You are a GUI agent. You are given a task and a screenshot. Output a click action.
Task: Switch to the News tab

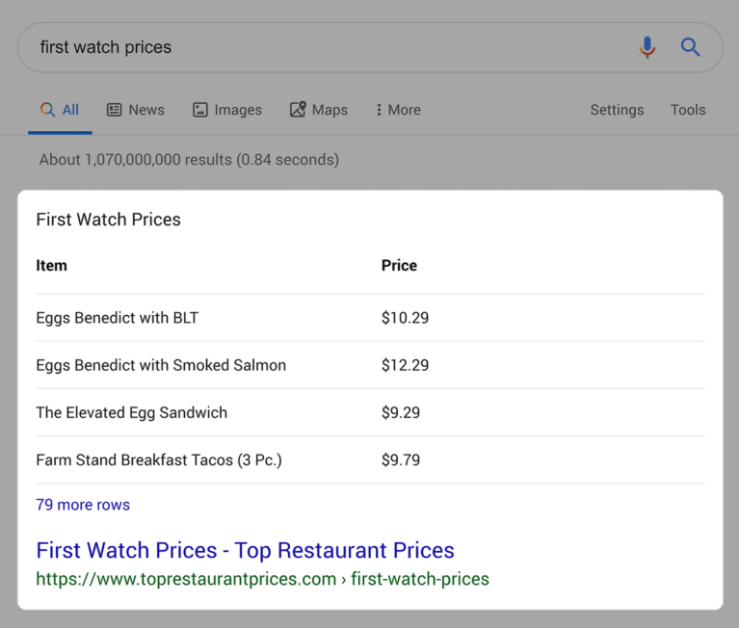click(136, 110)
